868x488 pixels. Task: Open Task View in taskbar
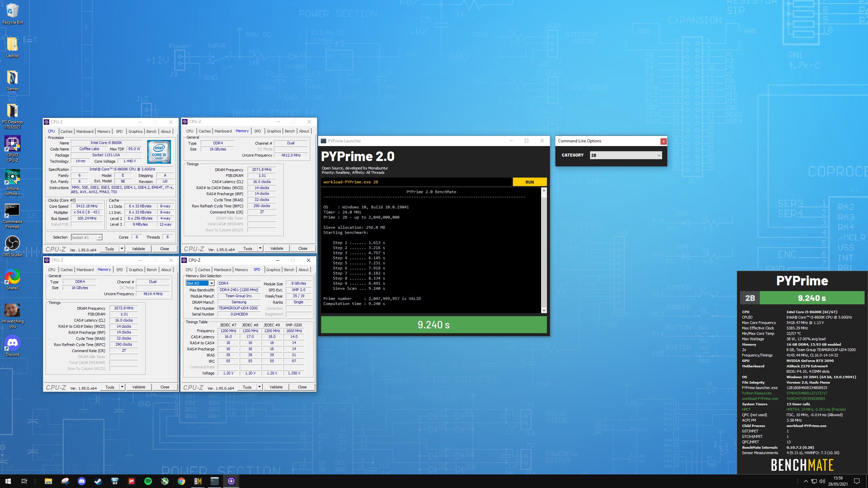(24, 481)
